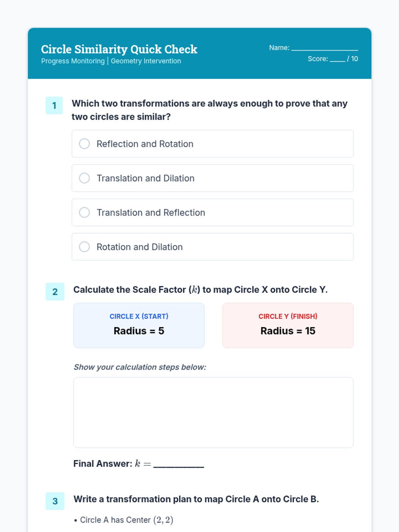Select the Reflection and Rotation radio button

(x=84, y=144)
